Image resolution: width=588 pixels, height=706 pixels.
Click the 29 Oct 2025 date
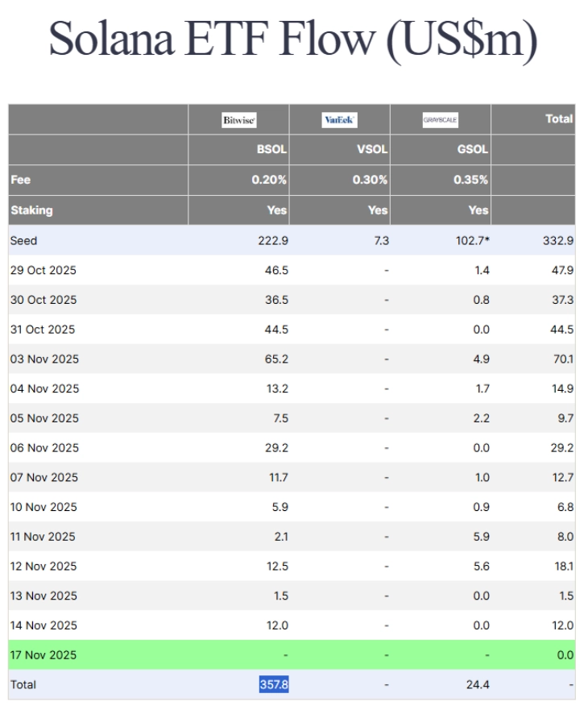[43, 270]
